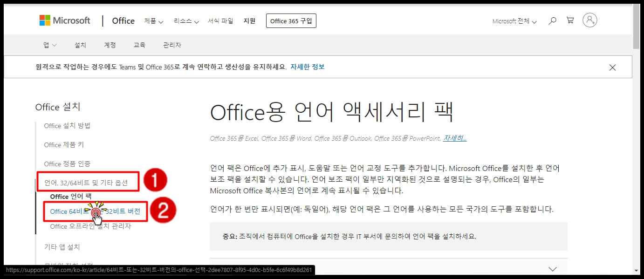Select Office 언어 팩 sidebar item
The image size is (644, 279).
(x=70, y=197)
